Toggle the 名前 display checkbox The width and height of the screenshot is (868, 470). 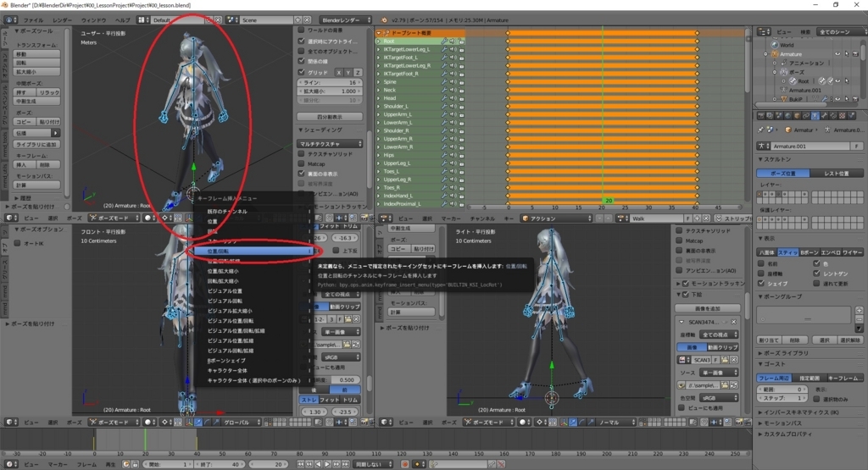click(x=762, y=263)
